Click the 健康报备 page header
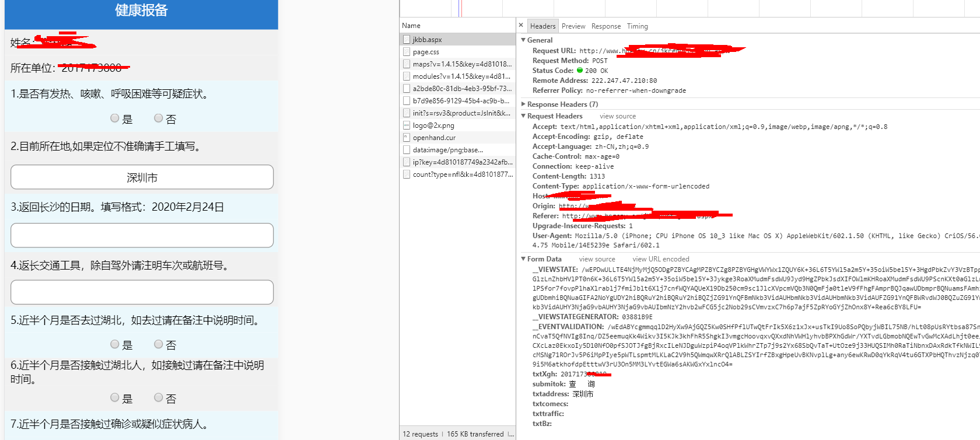The height and width of the screenshot is (440, 980). click(x=141, y=11)
